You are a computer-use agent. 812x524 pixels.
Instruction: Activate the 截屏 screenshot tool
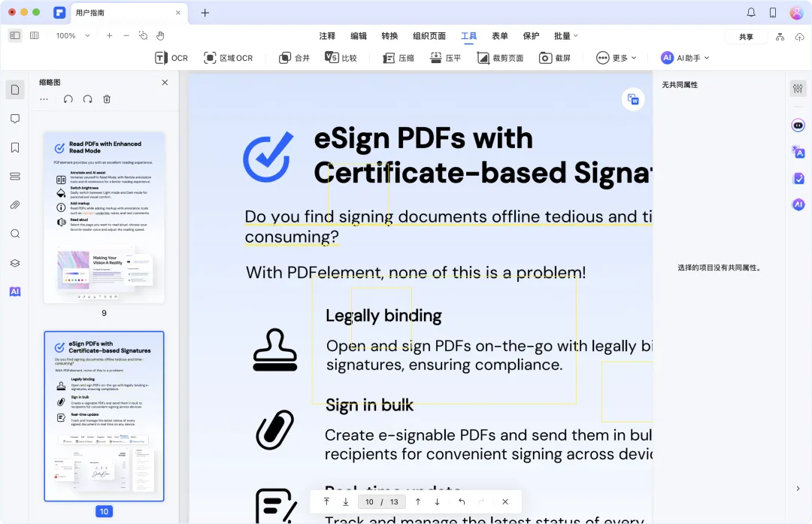click(x=555, y=58)
